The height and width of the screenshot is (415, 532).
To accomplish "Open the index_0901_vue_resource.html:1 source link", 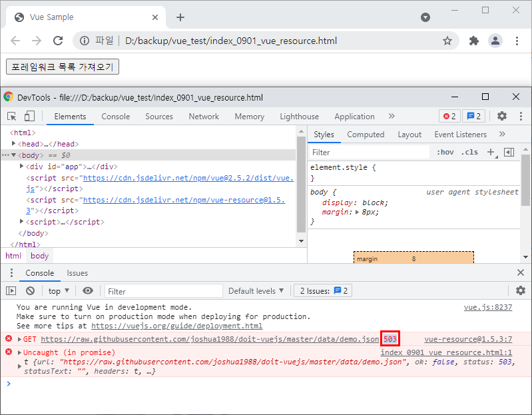I will 446,352.
